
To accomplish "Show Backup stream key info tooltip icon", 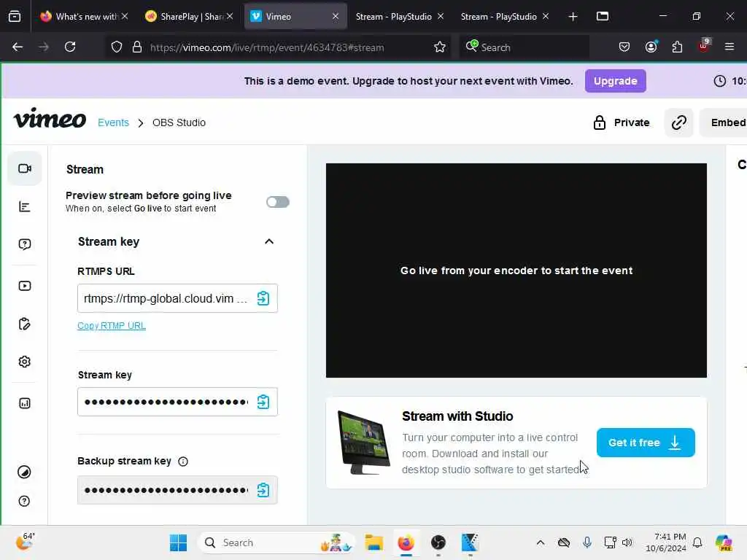I will tap(183, 462).
